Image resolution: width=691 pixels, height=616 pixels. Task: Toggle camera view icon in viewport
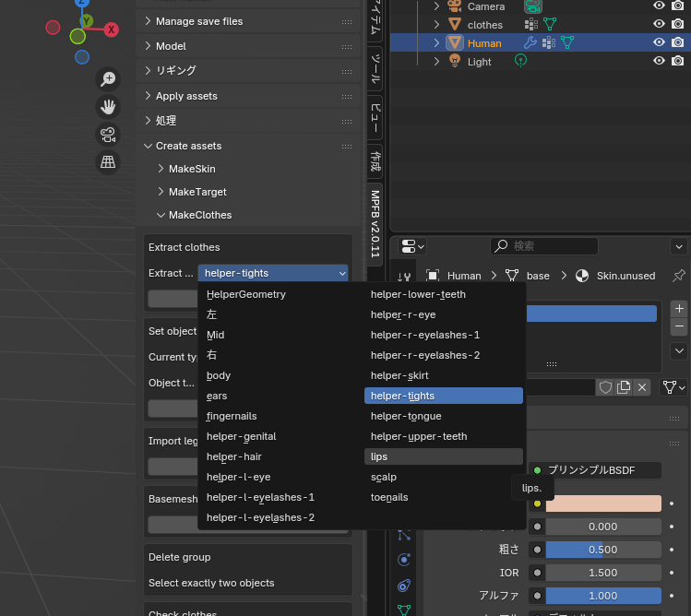coord(108,135)
